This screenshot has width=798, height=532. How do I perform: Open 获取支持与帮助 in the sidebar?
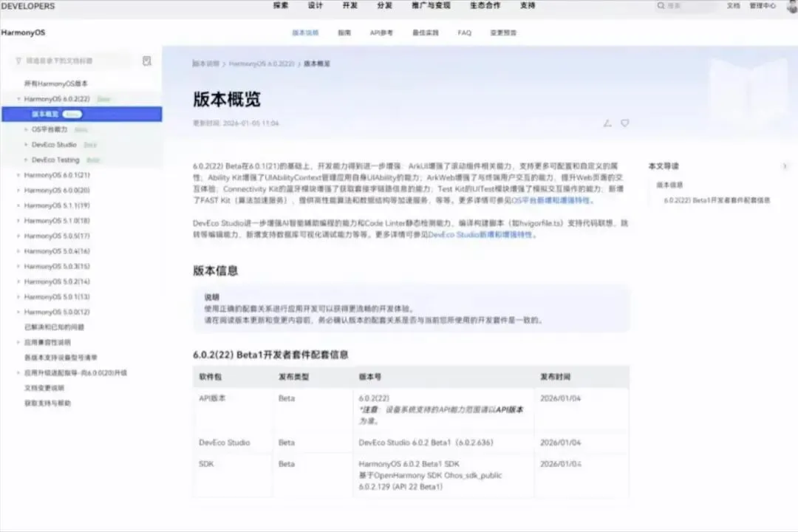47,403
